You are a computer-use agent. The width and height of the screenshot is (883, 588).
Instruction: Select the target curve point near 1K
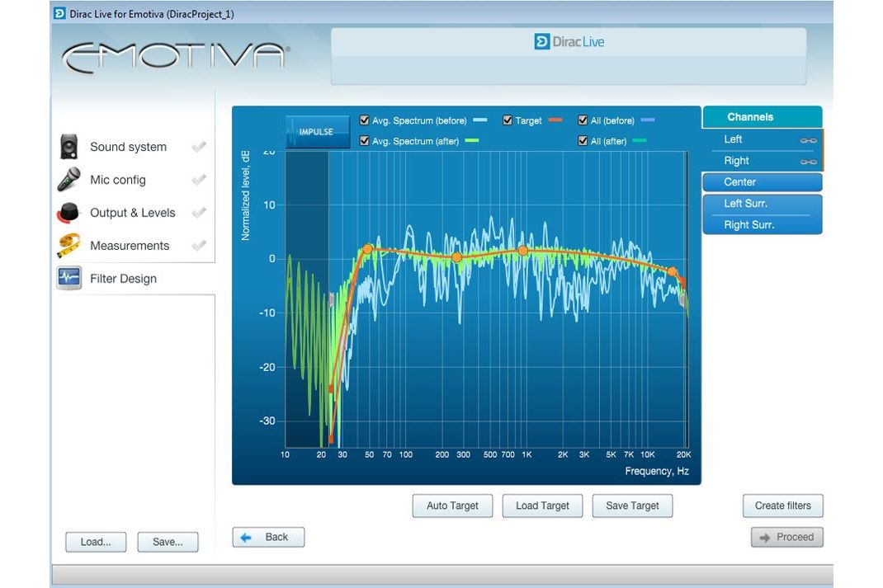pyautogui.click(x=523, y=251)
